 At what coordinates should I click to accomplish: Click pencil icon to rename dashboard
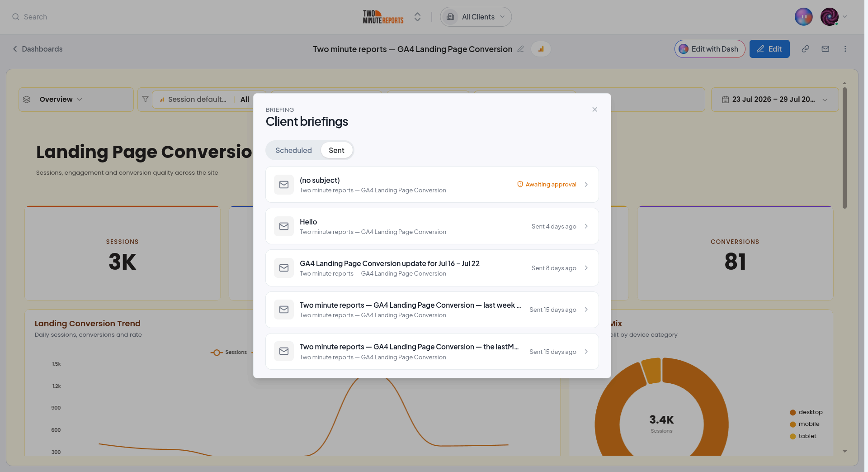pos(520,49)
